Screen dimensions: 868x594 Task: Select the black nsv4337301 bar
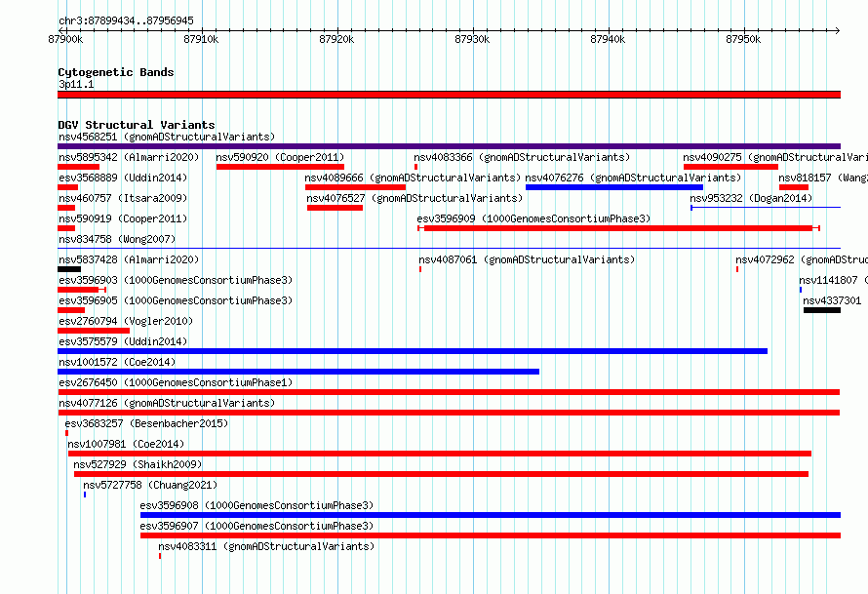click(x=822, y=310)
